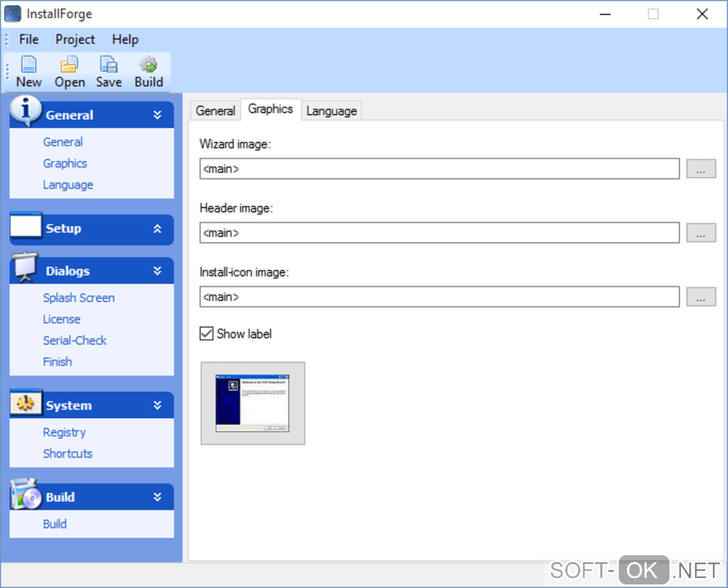Viewport: 728px width, 588px height.
Task: Click the wizard preview thumbnail
Action: pos(253,403)
